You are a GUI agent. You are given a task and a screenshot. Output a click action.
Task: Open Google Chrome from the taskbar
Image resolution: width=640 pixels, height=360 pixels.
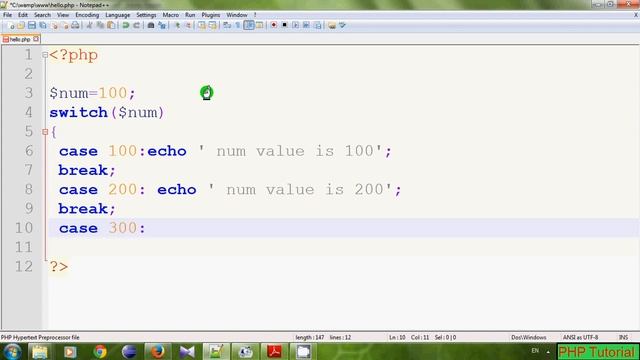point(100,351)
